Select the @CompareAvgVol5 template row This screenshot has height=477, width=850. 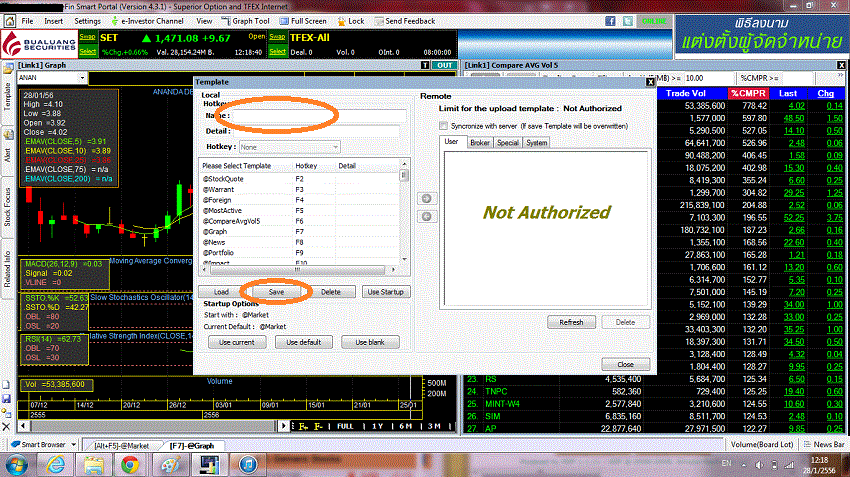[x=300, y=221]
